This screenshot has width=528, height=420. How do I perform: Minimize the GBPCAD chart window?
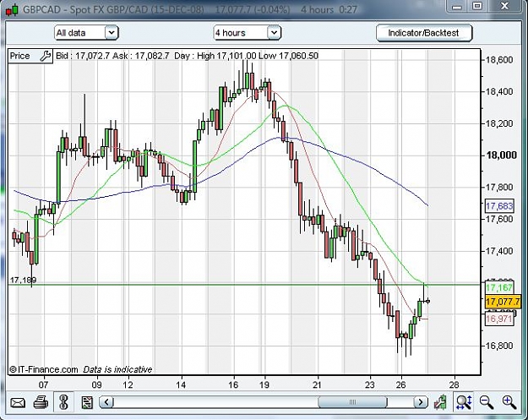pyautogui.click(x=456, y=7)
